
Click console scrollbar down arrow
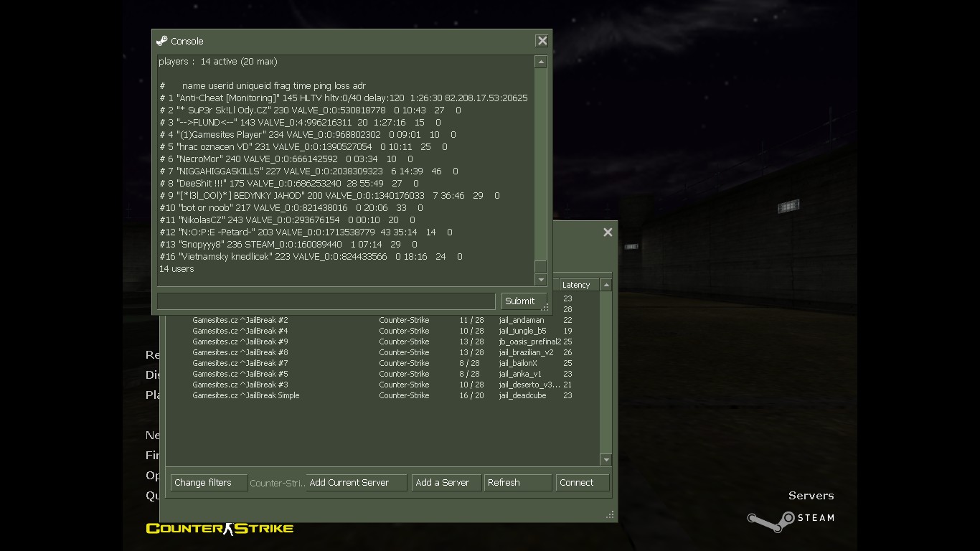[x=541, y=280]
